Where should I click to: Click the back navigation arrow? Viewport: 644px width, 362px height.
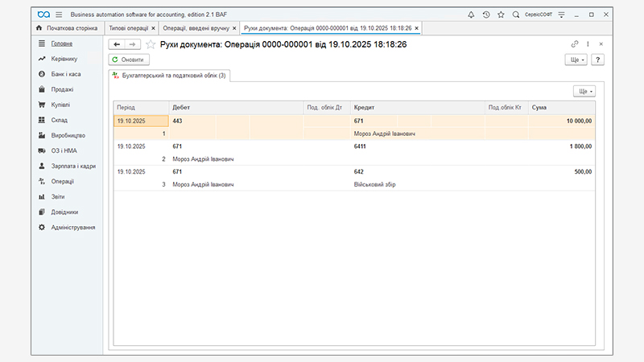pos(117,45)
